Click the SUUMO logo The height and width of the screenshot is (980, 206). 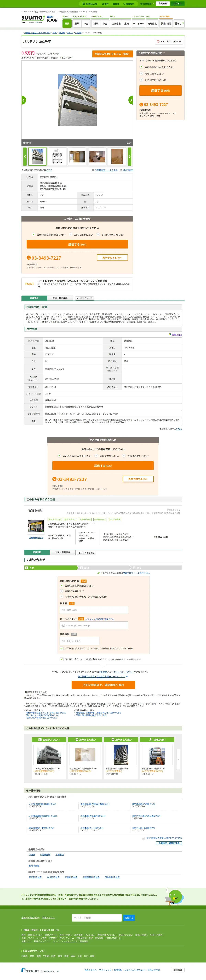(33, 19)
